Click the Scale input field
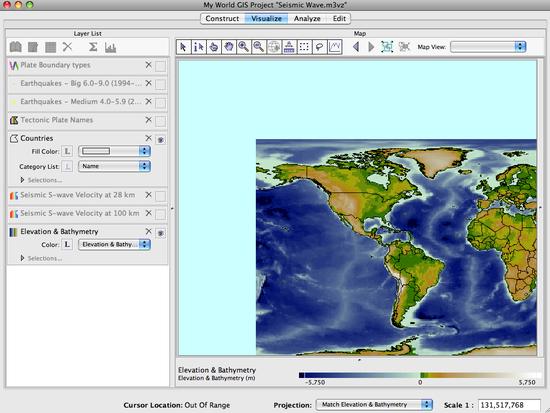 click(x=509, y=405)
